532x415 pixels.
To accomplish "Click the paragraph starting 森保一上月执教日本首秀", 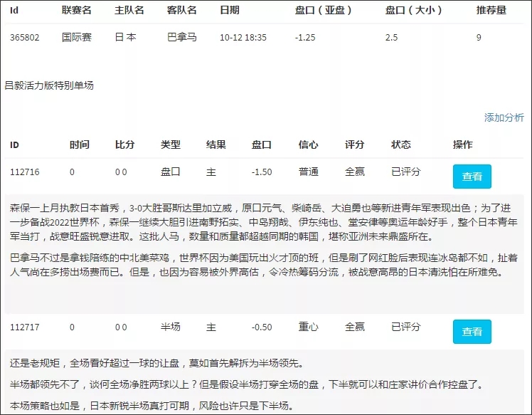I will pyautogui.click(x=264, y=222).
